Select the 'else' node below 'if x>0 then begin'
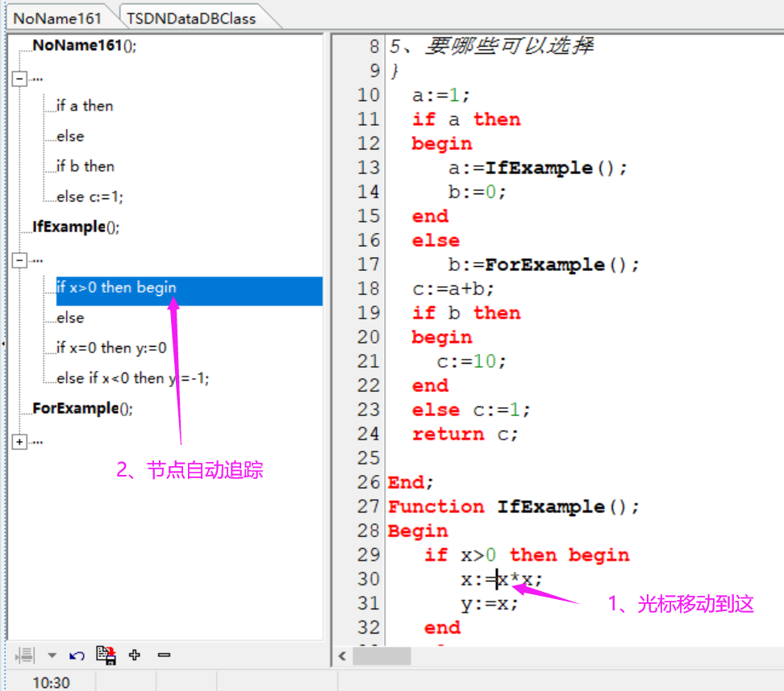The image size is (784, 691). click(x=70, y=318)
